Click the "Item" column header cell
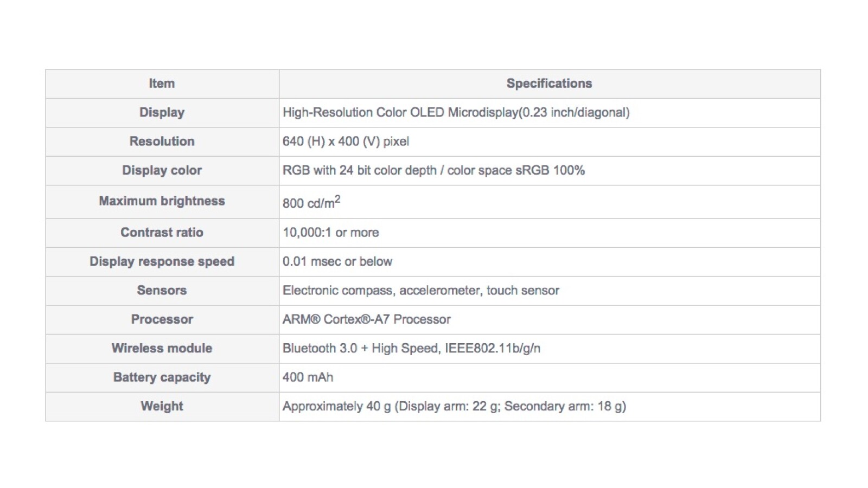Screen dimensions: 868x488 (162, 84)
